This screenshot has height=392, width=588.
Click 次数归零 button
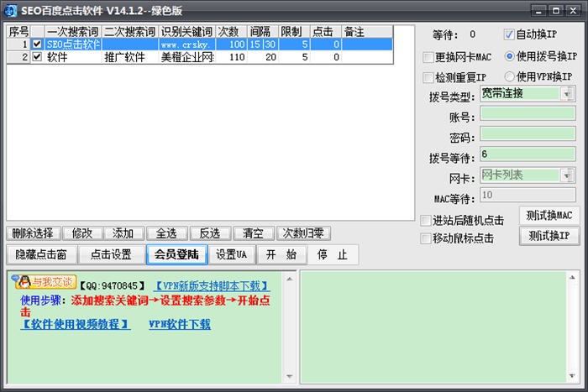(x=303, y=233)
